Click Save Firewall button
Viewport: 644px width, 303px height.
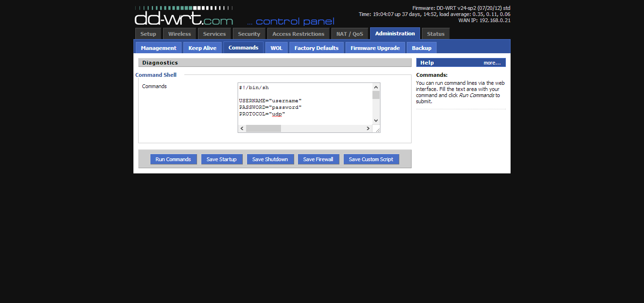coord(318,159)
